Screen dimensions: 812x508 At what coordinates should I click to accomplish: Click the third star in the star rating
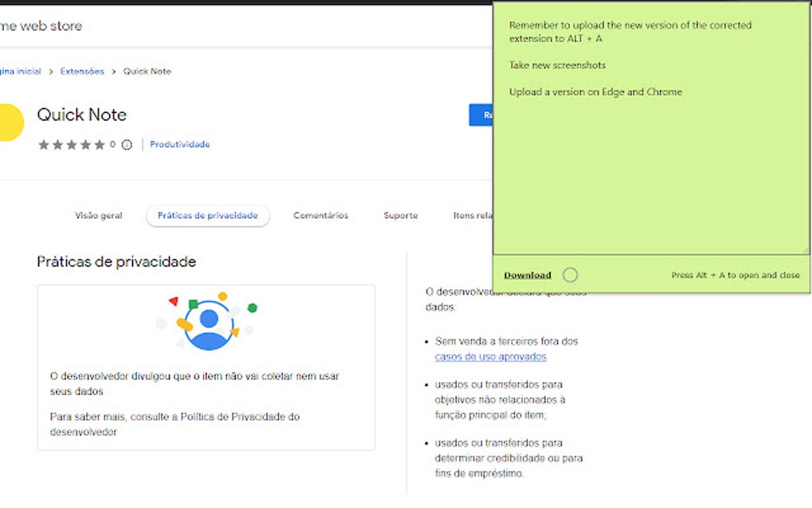(x=73, y=145)
